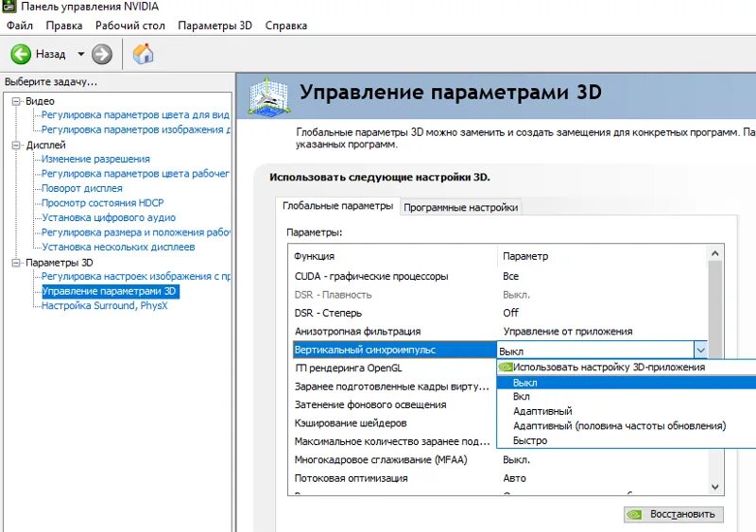The width and height of the screenshot is (756, 532).
Task: Collapse the Дисплей tree node
Action: [x=16, y=146]
